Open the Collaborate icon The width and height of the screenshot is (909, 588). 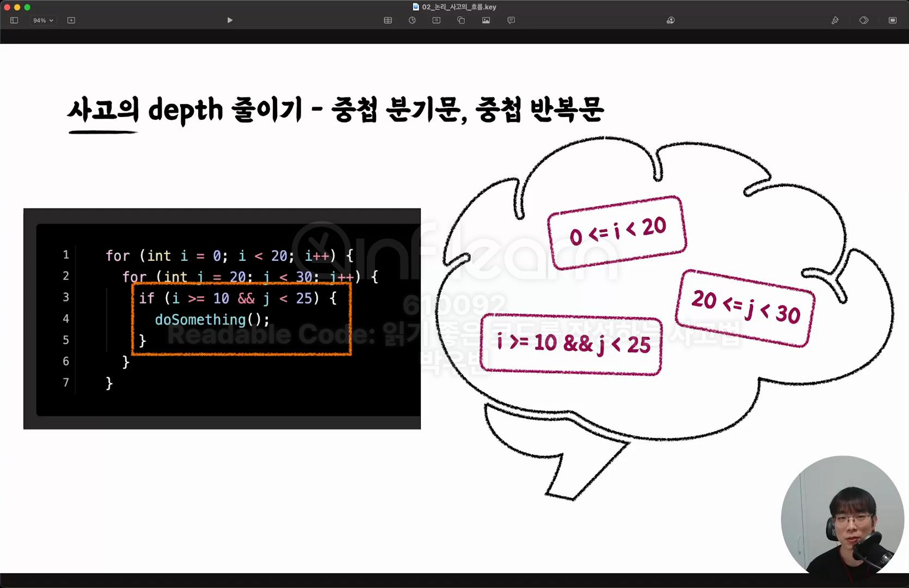(x=671, y=20)
